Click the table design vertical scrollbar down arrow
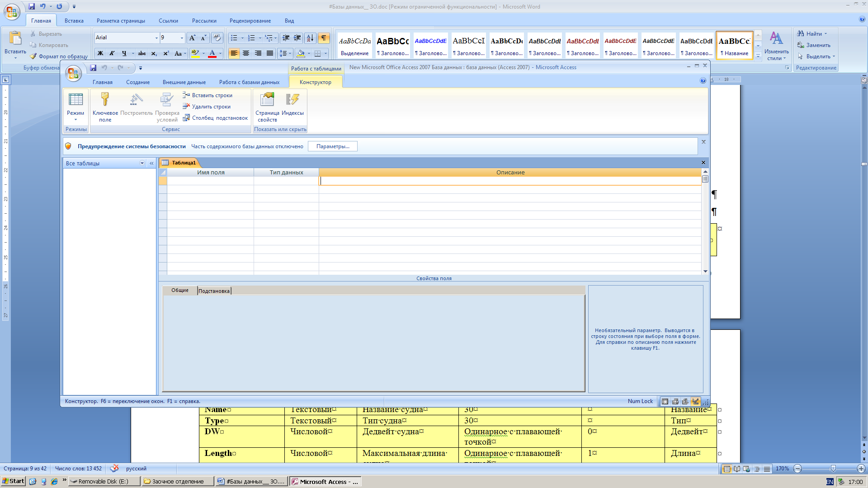868x488 pixels. tap(705, 271)
